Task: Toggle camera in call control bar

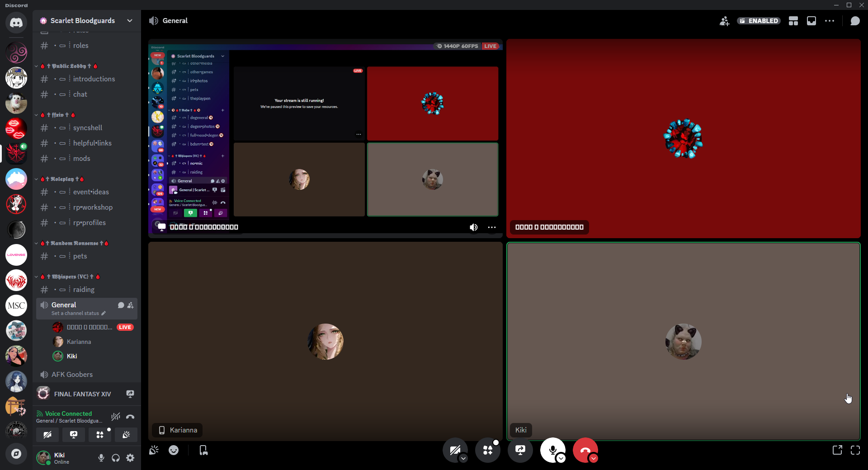Action: (x=454, y=450)
